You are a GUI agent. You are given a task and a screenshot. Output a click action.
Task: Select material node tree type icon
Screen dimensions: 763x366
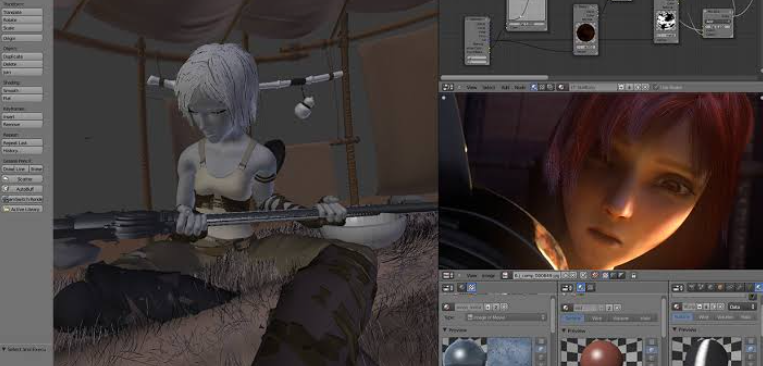pos(534,87)
